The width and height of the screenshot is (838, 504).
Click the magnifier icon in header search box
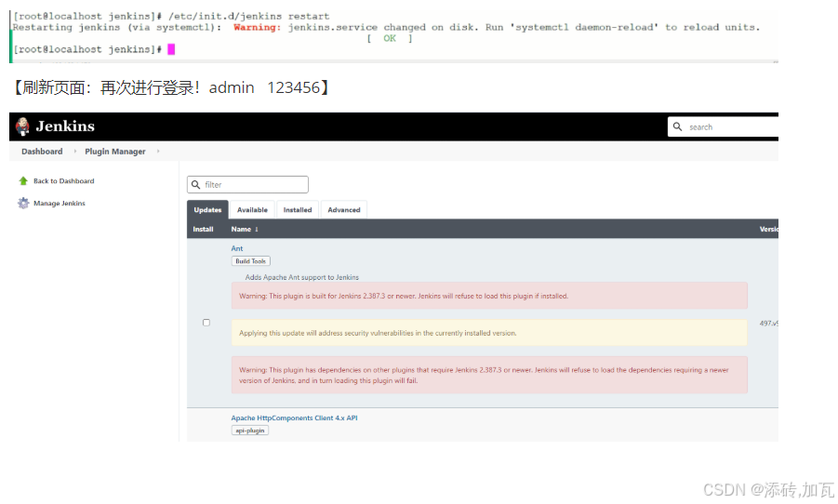click(x=678, y=126)
